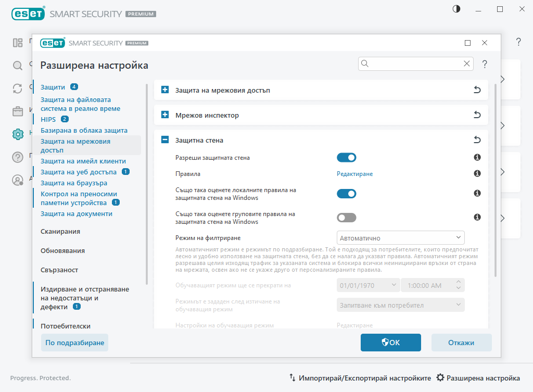Collapse the Защитна стена section

[165, 140]
